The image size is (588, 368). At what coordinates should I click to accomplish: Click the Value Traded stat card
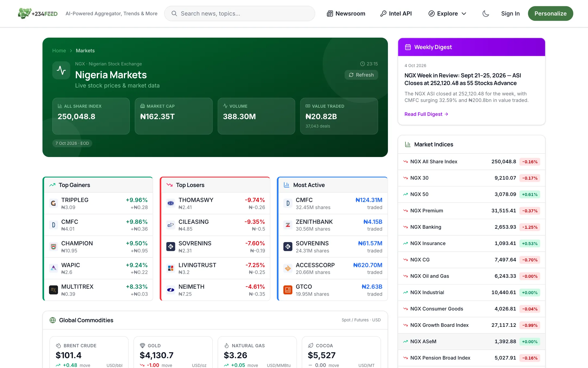point(339,116)
